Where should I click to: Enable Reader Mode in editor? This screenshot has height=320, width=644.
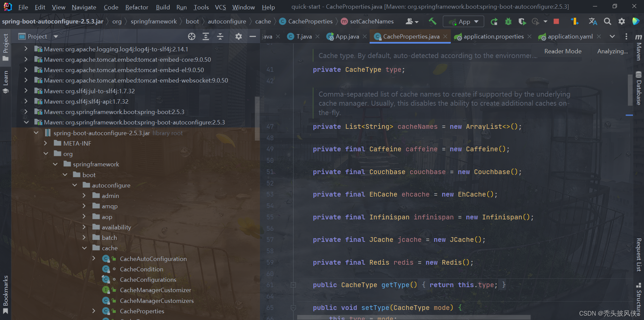562,51
